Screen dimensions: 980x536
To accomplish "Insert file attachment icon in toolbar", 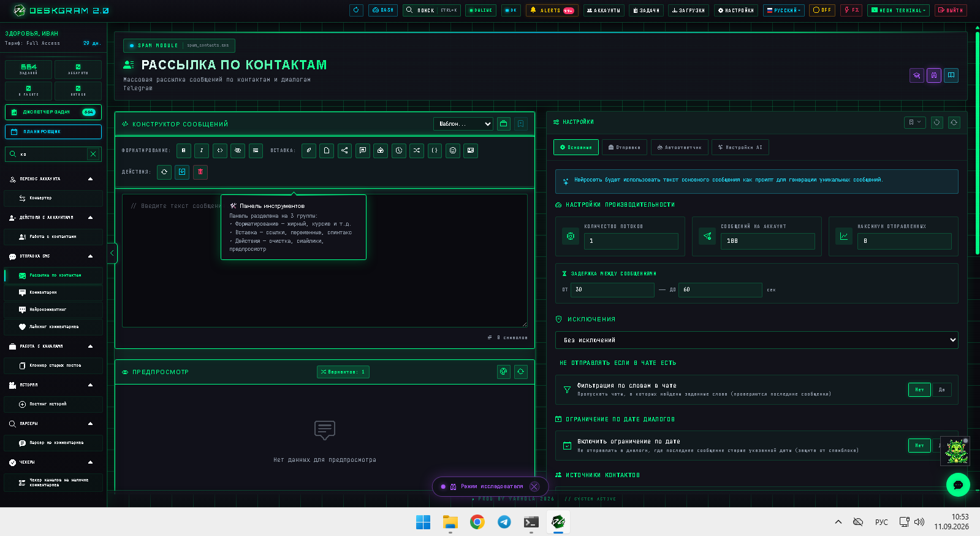I will 327,150.
